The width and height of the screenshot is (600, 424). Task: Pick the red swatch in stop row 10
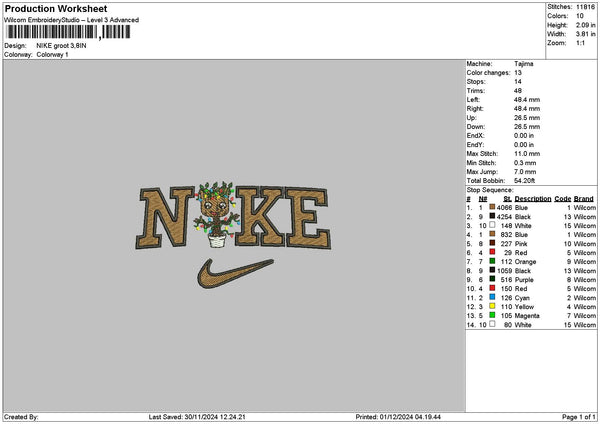tap(492, 288)
